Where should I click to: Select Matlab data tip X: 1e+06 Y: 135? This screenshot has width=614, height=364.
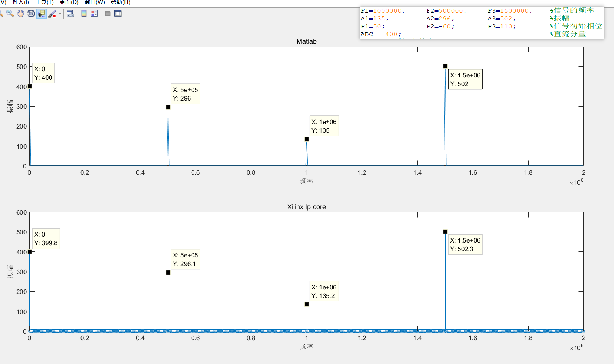click(x=325, y=126)
